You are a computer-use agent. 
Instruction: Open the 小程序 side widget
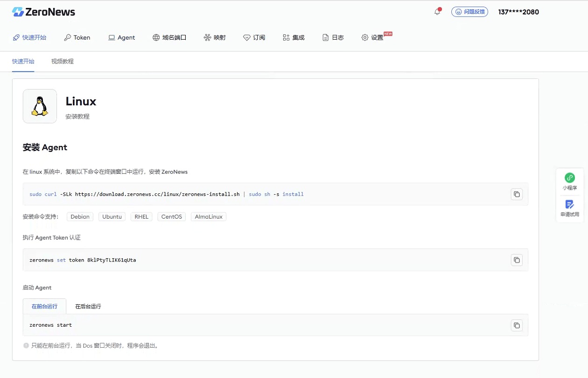point(570,182)
